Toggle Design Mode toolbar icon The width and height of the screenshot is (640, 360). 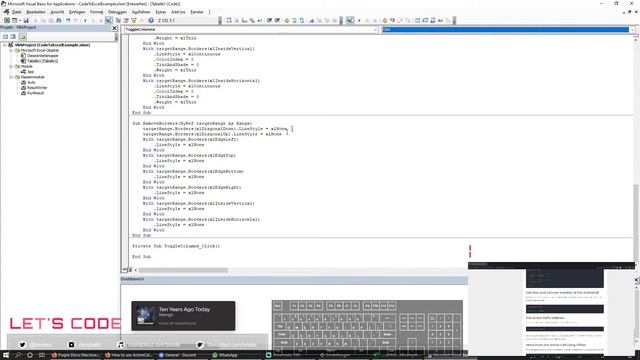(x=109, y=20)
